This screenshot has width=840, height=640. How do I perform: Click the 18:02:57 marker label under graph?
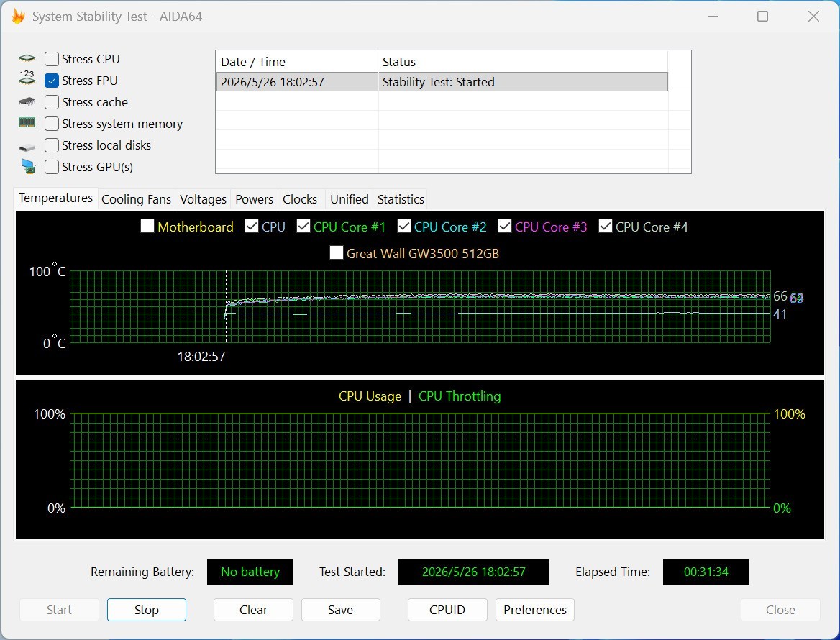pos(201,356)
